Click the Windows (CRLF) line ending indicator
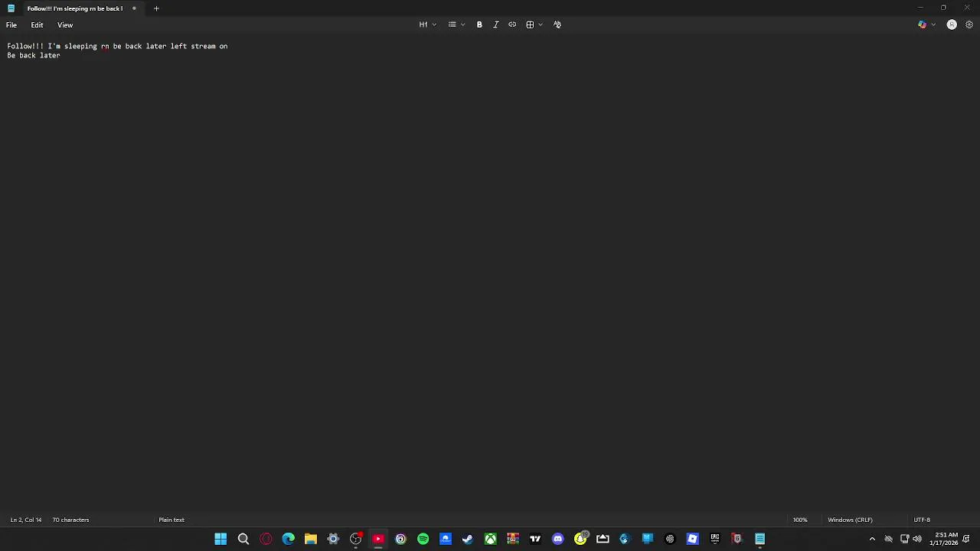The image size is (980, 551). [x=850, y=520]
